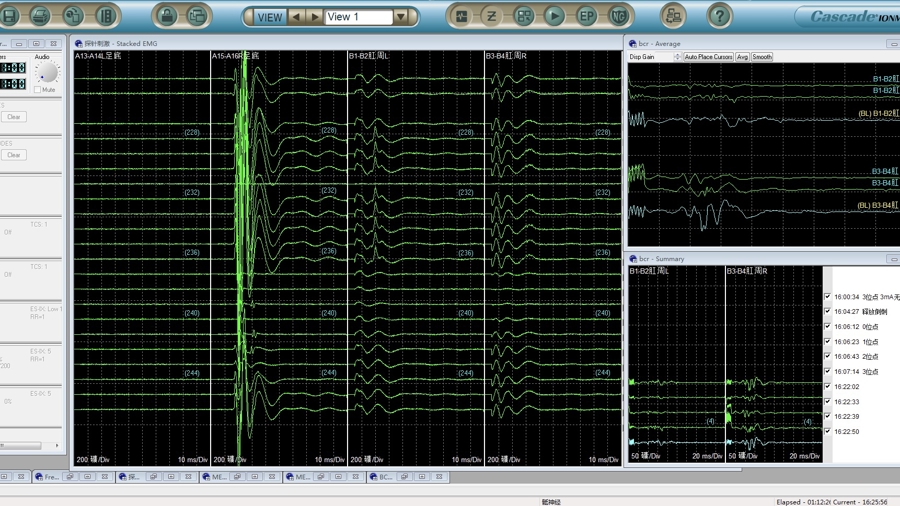
Task: Click the B1-B2 channel label in Stacked EMG
Action: (x=368, y=56)
